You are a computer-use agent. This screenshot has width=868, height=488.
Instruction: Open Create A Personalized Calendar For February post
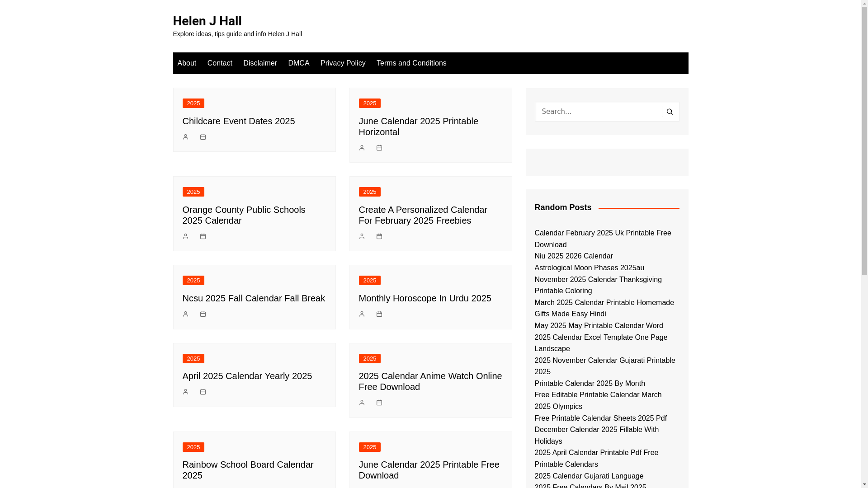pos(423,215)
